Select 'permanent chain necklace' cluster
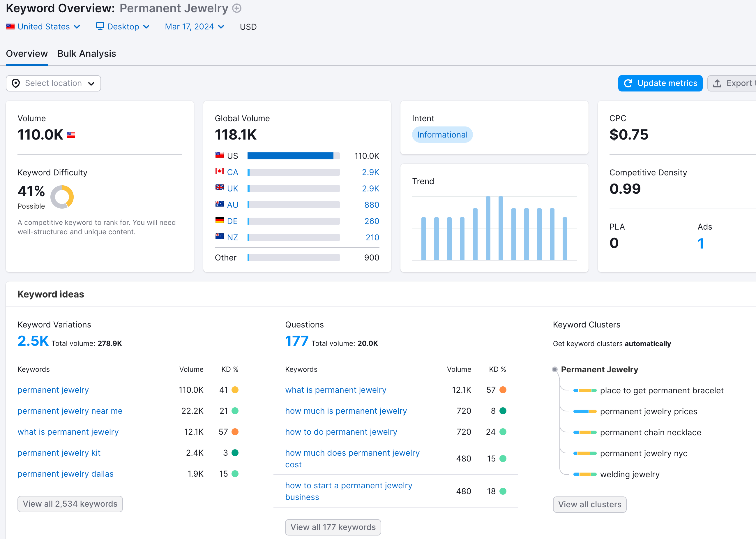The width and height of the screenshot is (756, 539). [x=651, y=432]
